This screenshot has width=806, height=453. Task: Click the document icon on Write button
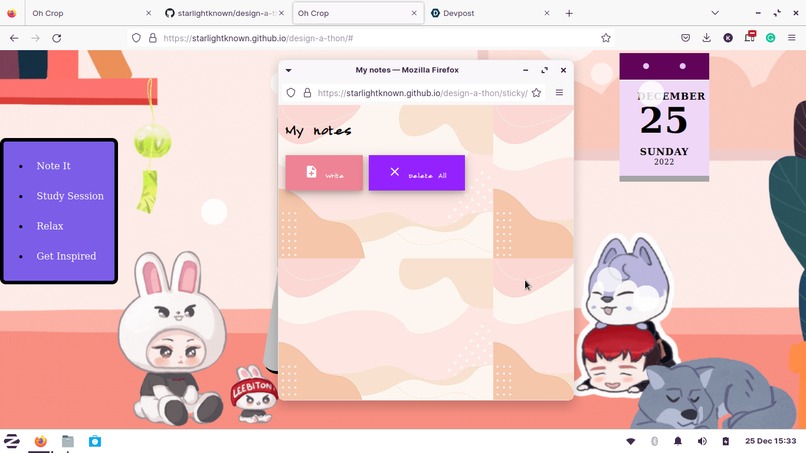[311, 172]
